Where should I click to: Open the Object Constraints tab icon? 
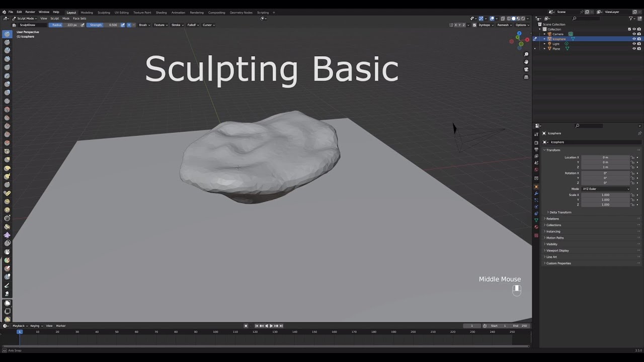[x=536, y=213]
